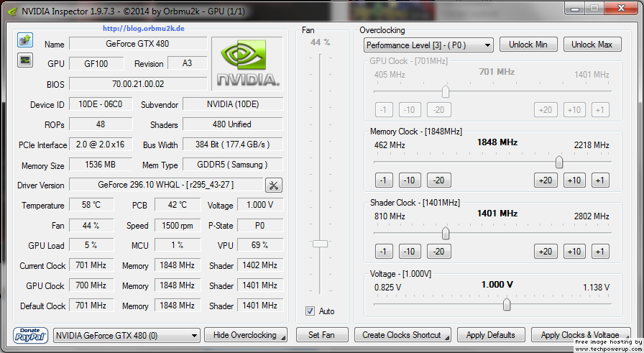Increase Shader Clock by 1 MHz
The height and width of the screenshot is (353, 644).
tap(600, 251)
